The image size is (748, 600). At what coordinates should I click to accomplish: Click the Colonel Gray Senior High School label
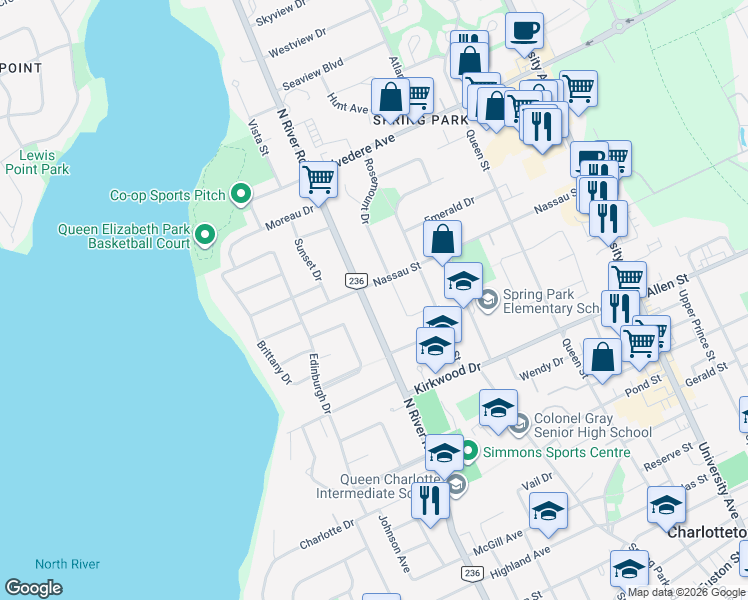[x=592, y=425]
